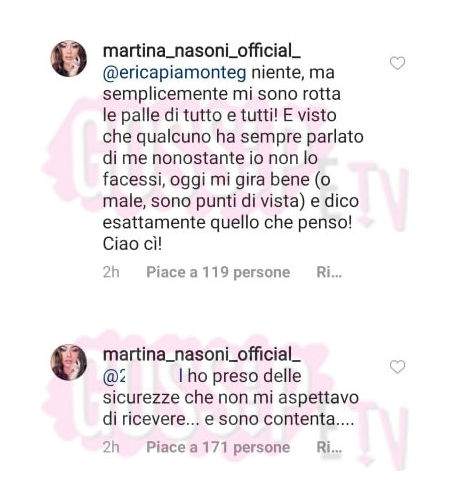
Task: Open martina_nasoni_official_ username in first comment
Action: point(202,52)
